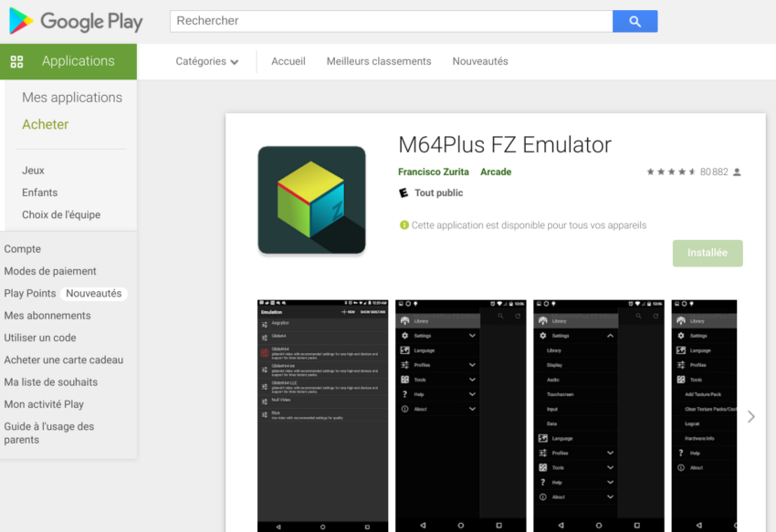Open Play Points link
776x532 pixels.
[x=30, y=294]
